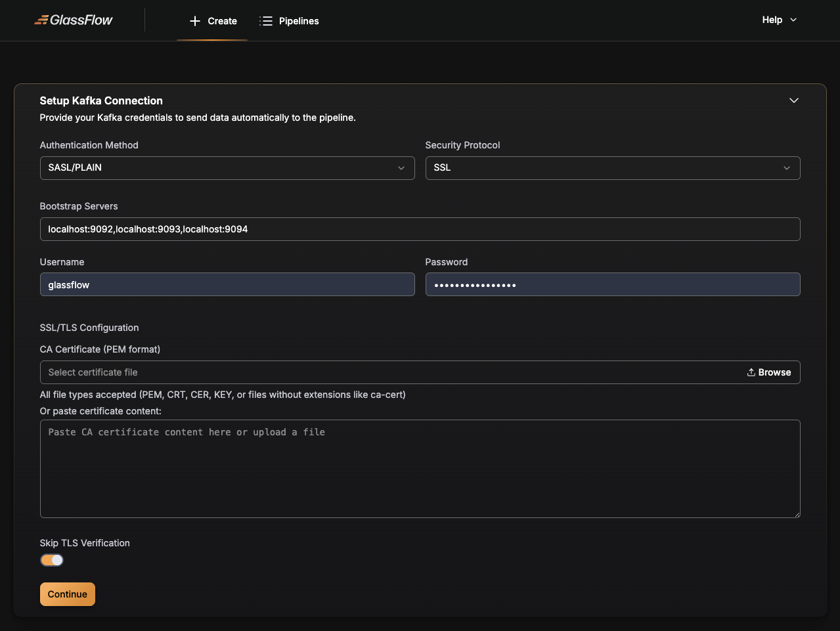840x631 pixels.
Task: Open the Authentication Method dropdown
Action: coord(227,167)
